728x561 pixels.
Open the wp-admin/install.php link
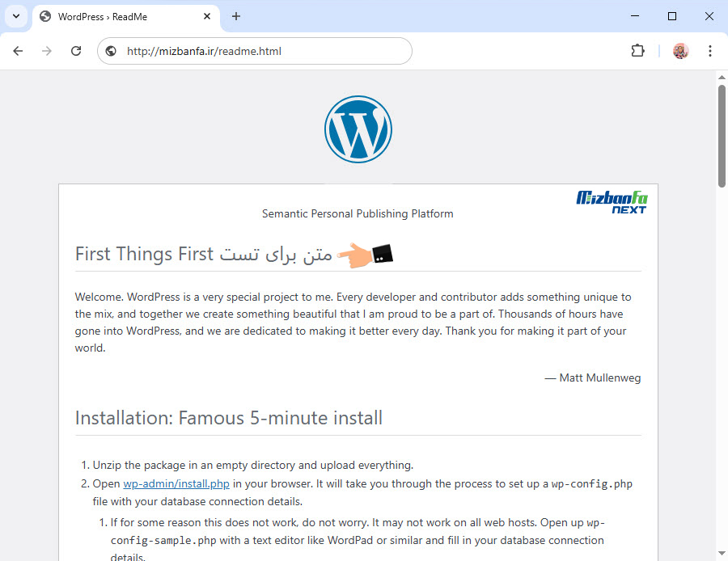[176, 484]
